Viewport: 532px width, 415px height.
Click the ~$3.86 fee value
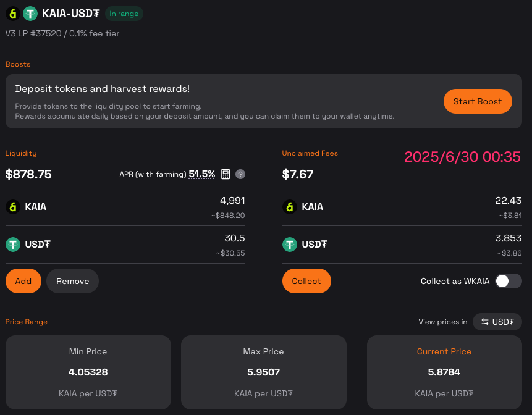click(509, 253)
